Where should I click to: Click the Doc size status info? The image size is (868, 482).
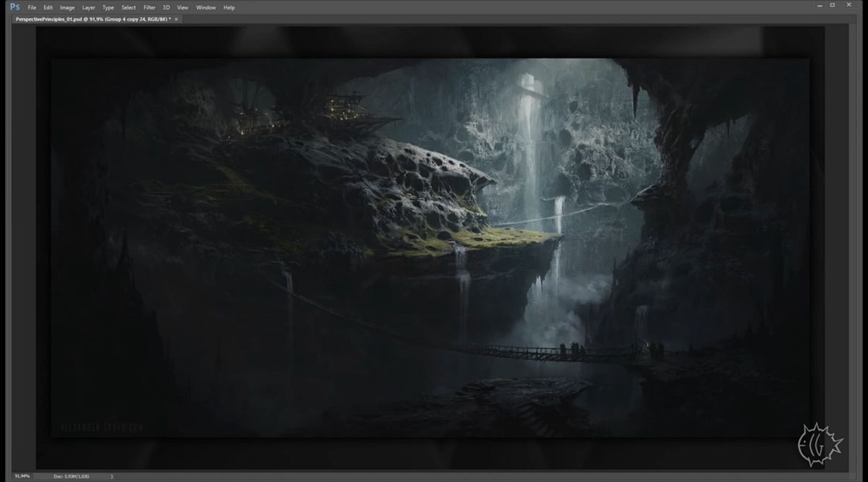(73, 476)
